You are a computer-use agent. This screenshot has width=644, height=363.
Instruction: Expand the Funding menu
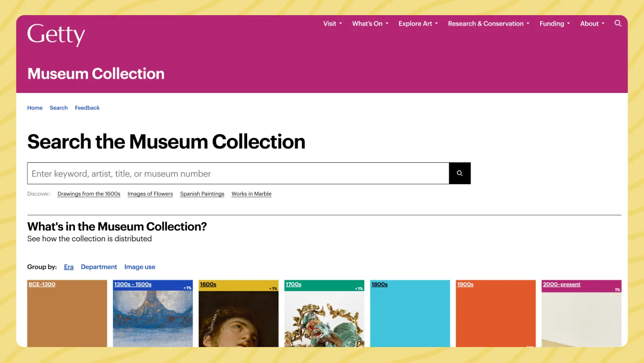[x=554, y=24]
